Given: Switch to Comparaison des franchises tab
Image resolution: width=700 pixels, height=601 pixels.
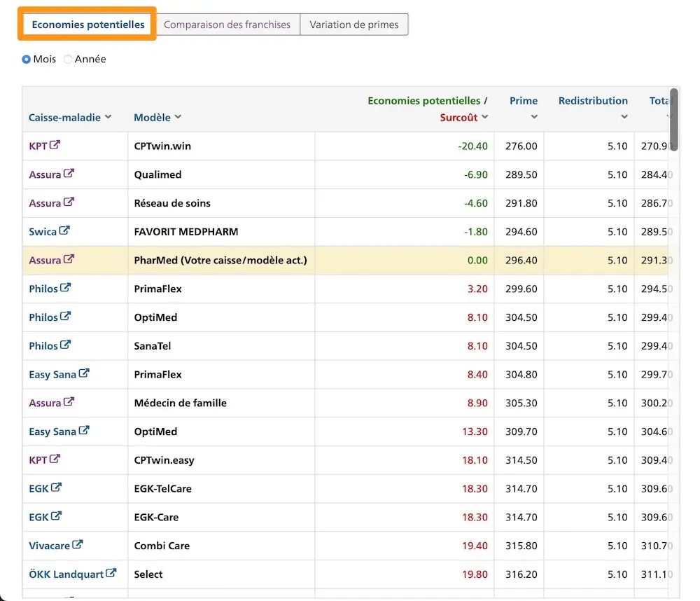Looking at the screenshot, I should (x=227, y=25).
